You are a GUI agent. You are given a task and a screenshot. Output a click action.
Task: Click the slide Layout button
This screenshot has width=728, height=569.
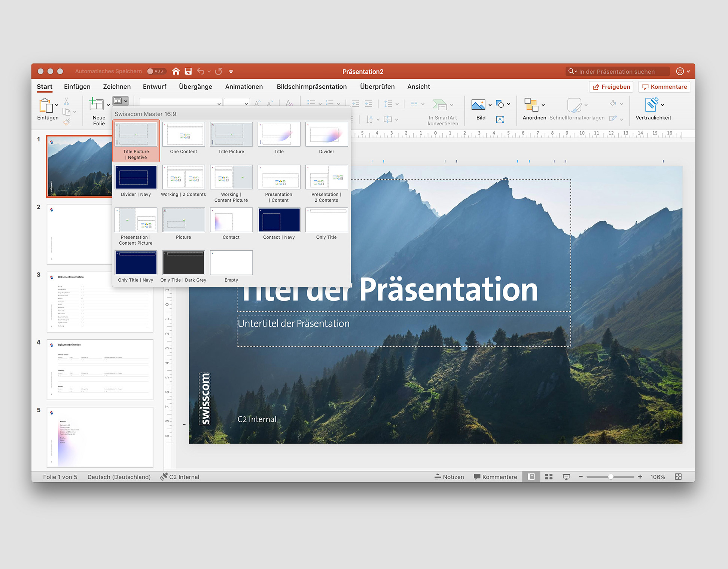click(121, 101)
